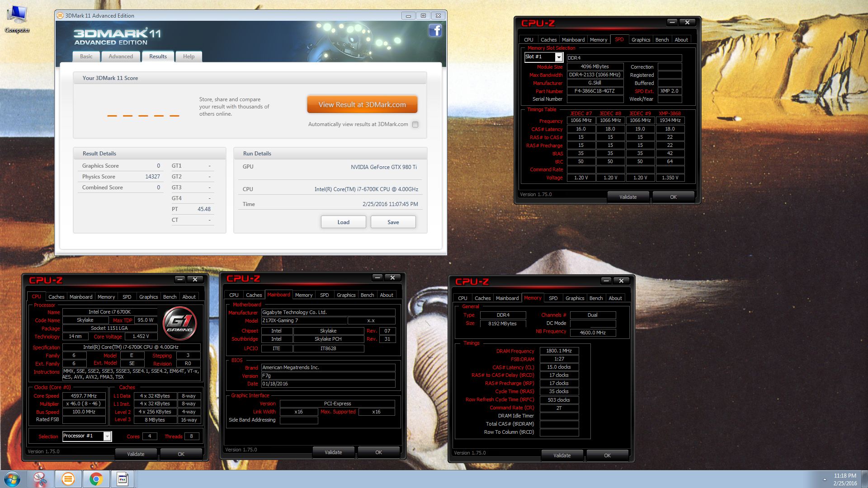The height and width of the screenshot is (488, 868).
Task: Open Memory Slot Selection dropdown
Action: [x=559, y=57]
